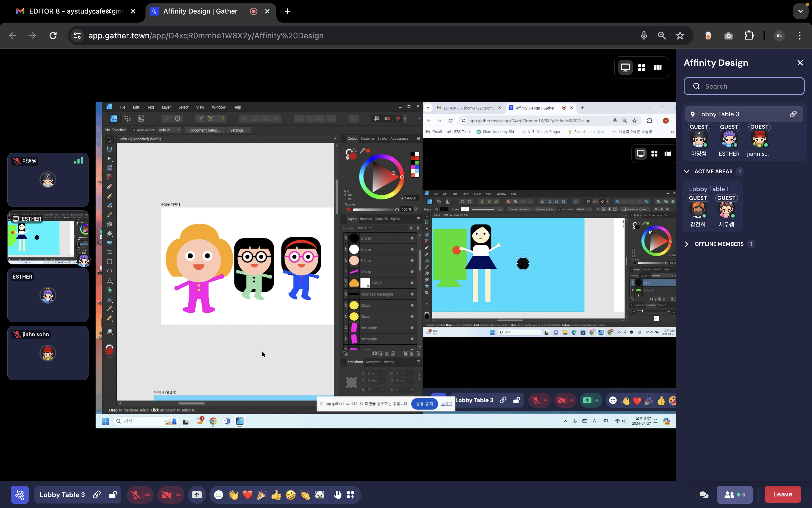Open the Auto-select Default dropdown
The height and width of the screenshot is (508, 812).
(169, 130)
